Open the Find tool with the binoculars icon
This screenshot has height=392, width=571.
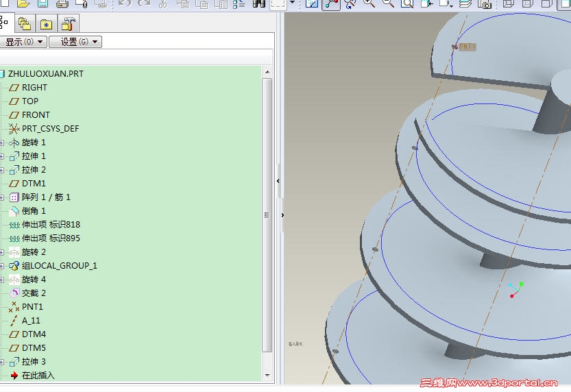pos(259,3)
